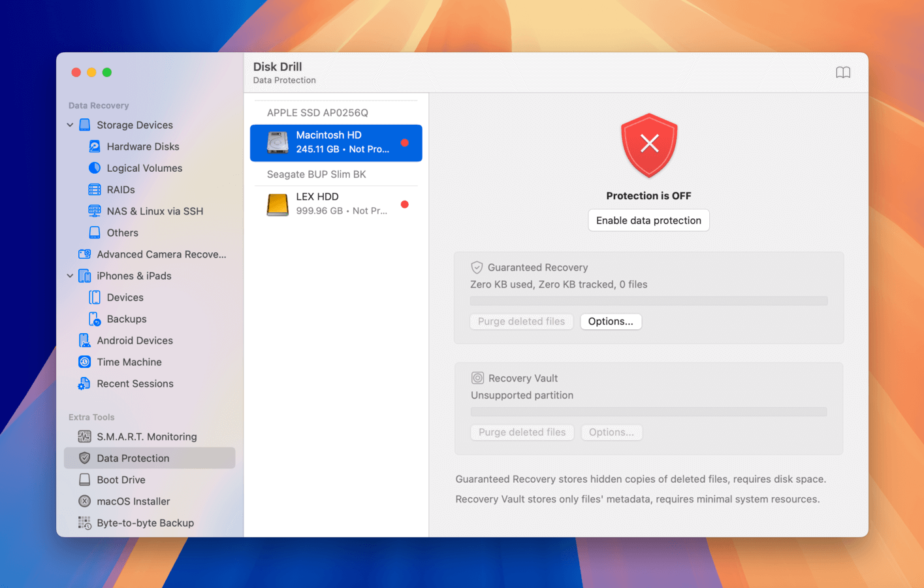Click the Advanced Camera Recovery icon
Screen dimensions: 924x588
[x=85, y=254]
